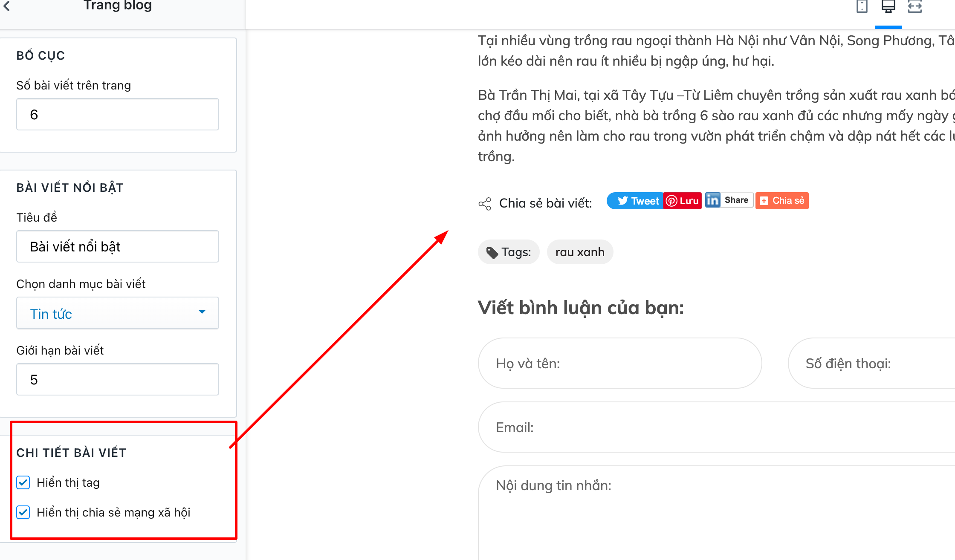Click the Giới hạn bài viết field
This screenshot has width=955, height=560.
coord(118,379)
